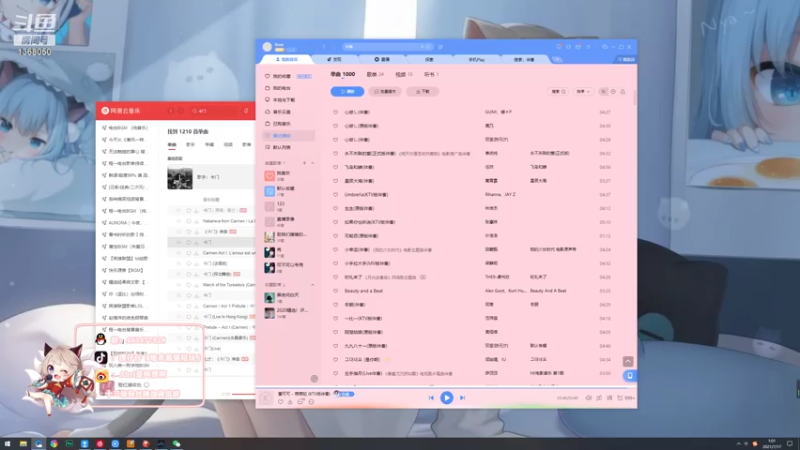Click the clock icon next to the list view icon
800x450 pixels.
click(x=613, y=91)
